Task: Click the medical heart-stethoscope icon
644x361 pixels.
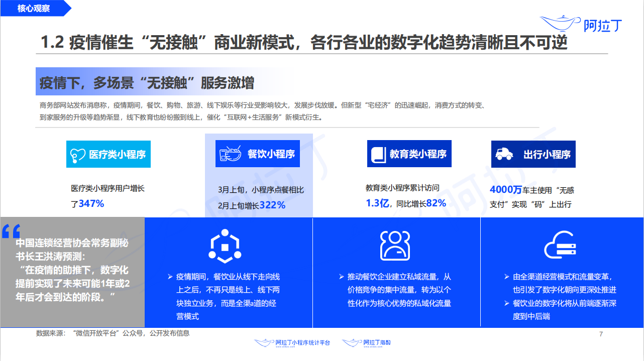Action: pos(77,154)
